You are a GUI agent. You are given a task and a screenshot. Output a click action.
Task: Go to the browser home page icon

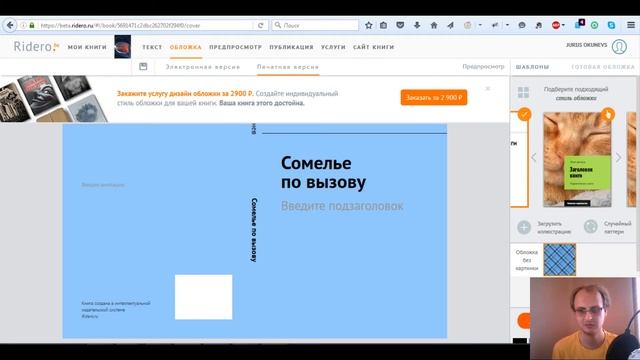coord(434,25)
